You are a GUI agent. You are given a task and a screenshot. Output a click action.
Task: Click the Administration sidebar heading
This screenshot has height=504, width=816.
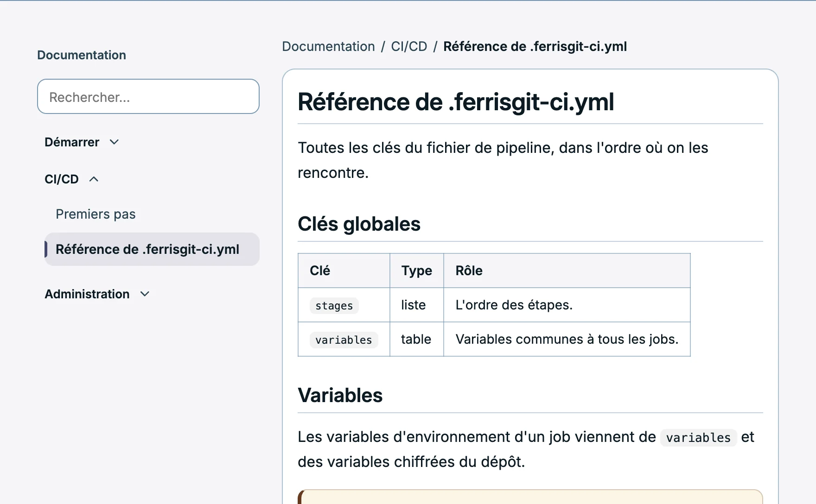click(87, 294)
